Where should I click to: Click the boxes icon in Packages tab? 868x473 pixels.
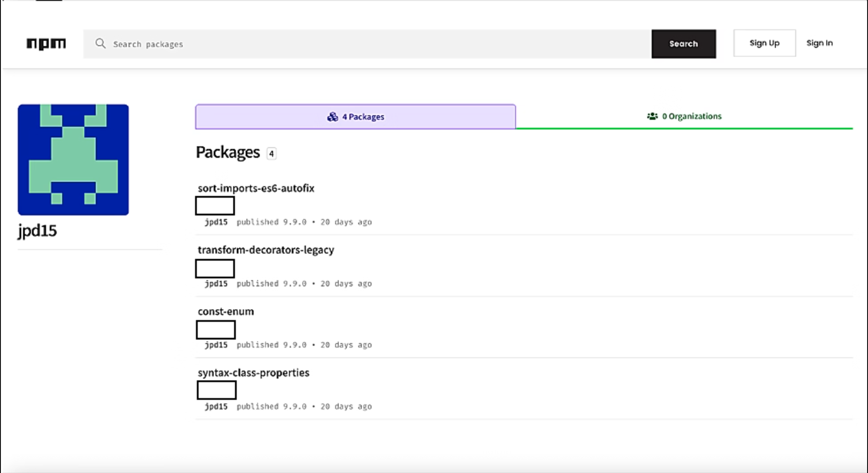332,117
